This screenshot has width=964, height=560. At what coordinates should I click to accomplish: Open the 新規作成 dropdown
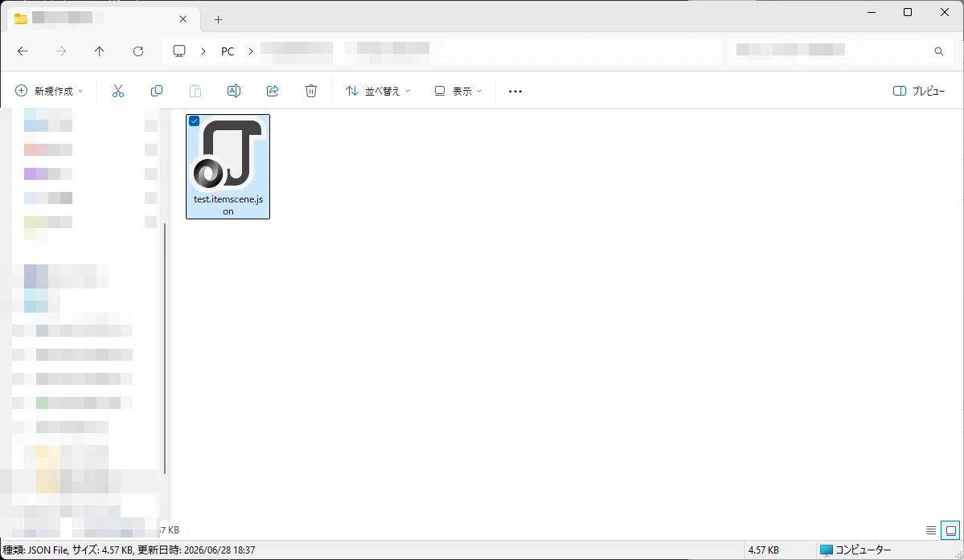click(49, 91)
